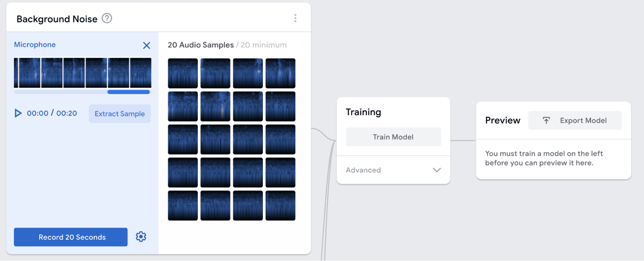
Task: Select the first audio sample thumbnail
Action: click(x=183, y=73)
